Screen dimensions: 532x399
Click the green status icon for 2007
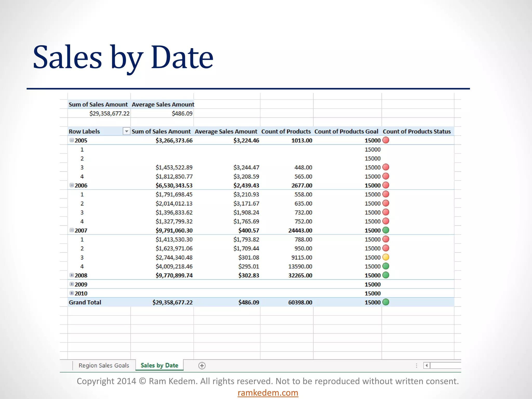386,230
